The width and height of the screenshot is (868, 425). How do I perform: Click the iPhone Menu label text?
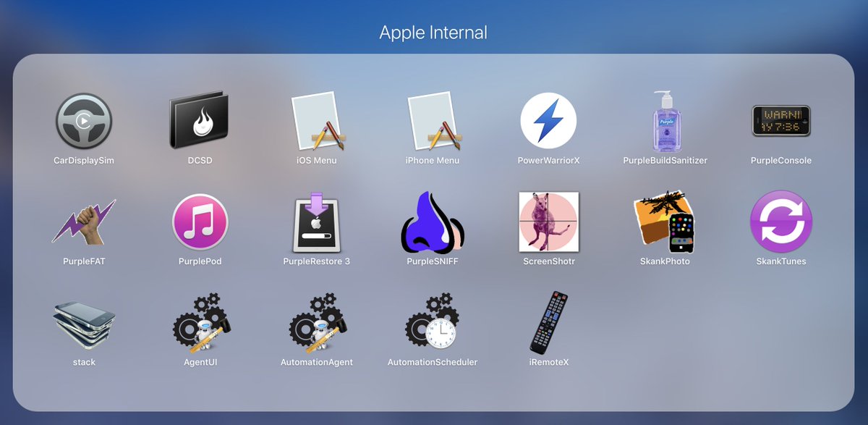pos(433,161)
